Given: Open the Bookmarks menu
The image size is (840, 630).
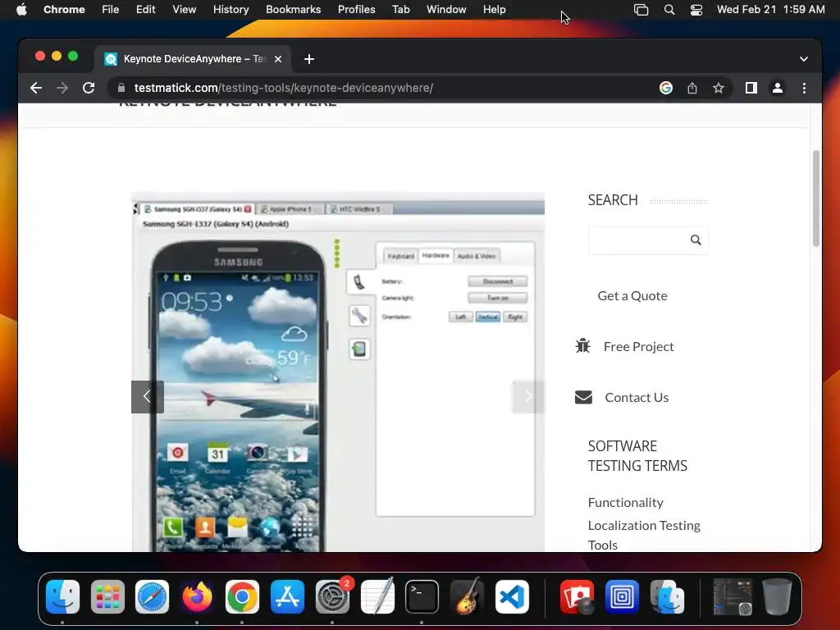Looking at the screenshot, I should (293, 9).
